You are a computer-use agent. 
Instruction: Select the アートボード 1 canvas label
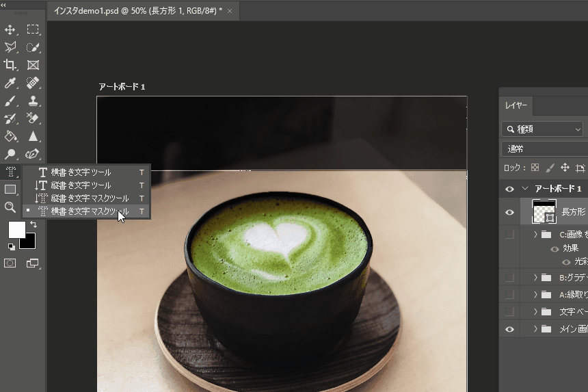coord(122,87)
